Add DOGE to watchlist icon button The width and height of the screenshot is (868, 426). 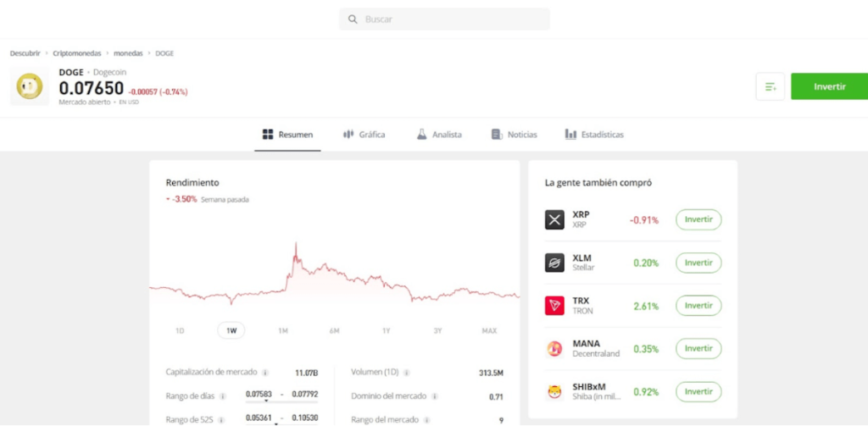[x=770, y=86]
